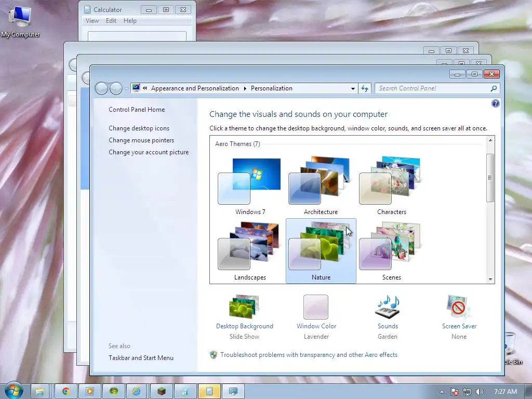Click the Forward navigation button
Screen dimensions: 532x399
pyautogui.click(x=116, y=88)
